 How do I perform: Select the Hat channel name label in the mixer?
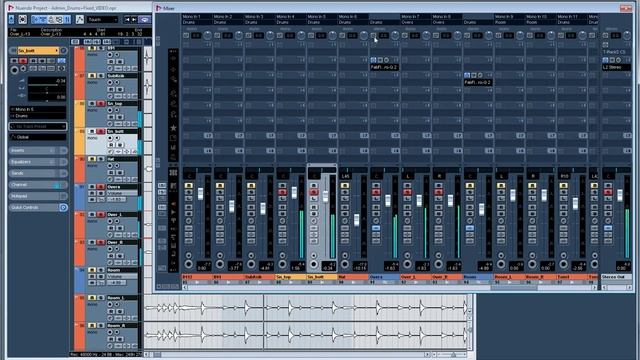pyautogui.click(x=353, y=277)
